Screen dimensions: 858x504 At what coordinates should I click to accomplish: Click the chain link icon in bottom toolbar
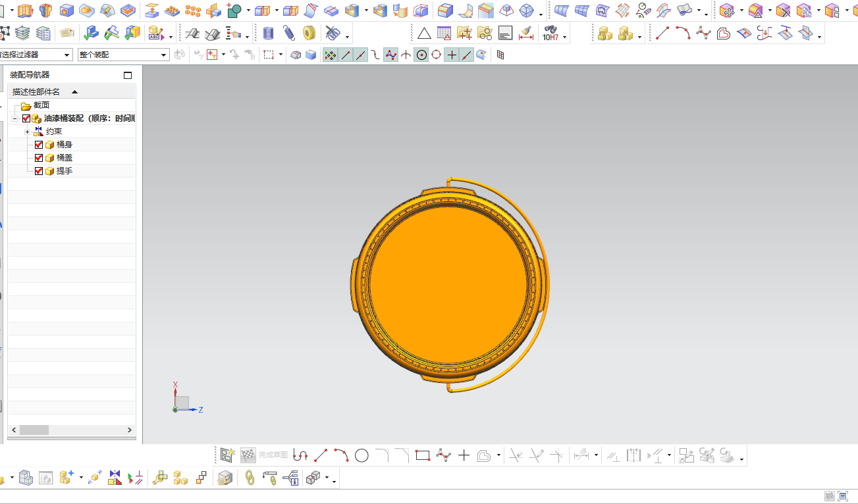tap(250, 478)
